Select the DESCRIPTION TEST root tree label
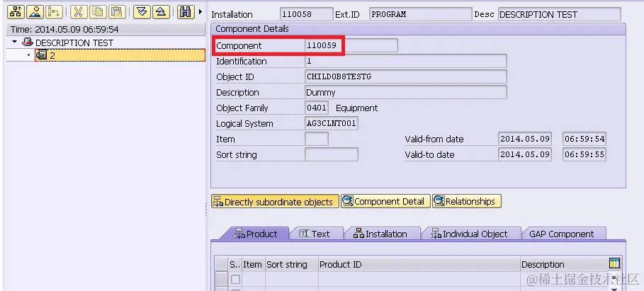This screenshot has height=291, width=644. point(74,42)
